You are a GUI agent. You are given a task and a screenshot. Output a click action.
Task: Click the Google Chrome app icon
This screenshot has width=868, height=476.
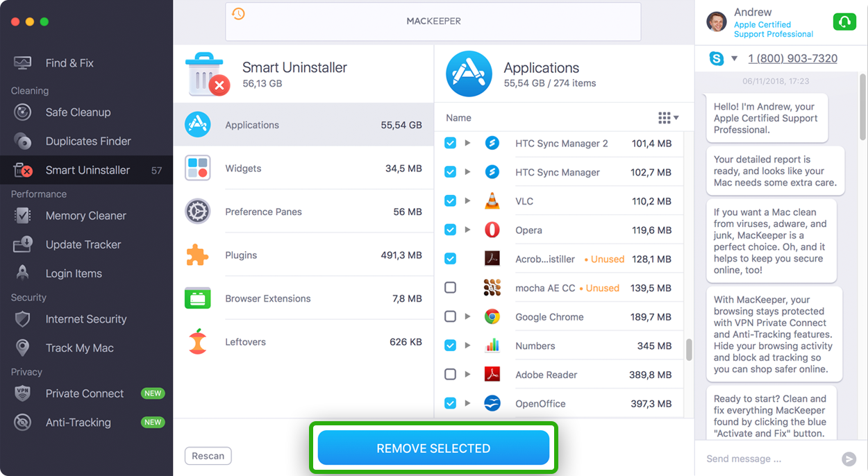point(492,316)
